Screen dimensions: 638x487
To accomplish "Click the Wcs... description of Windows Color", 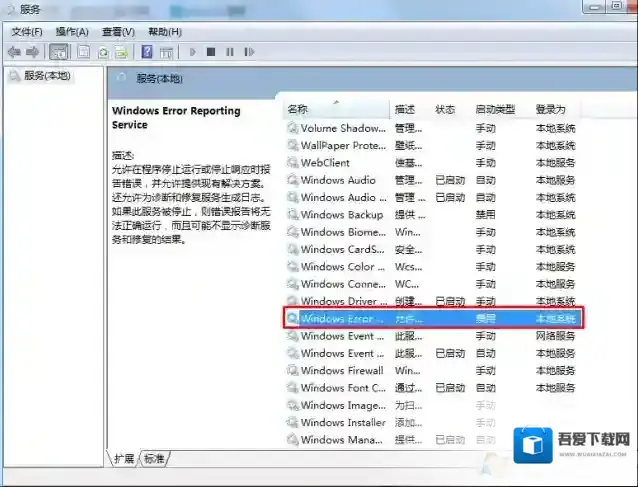I will (409, 266).
